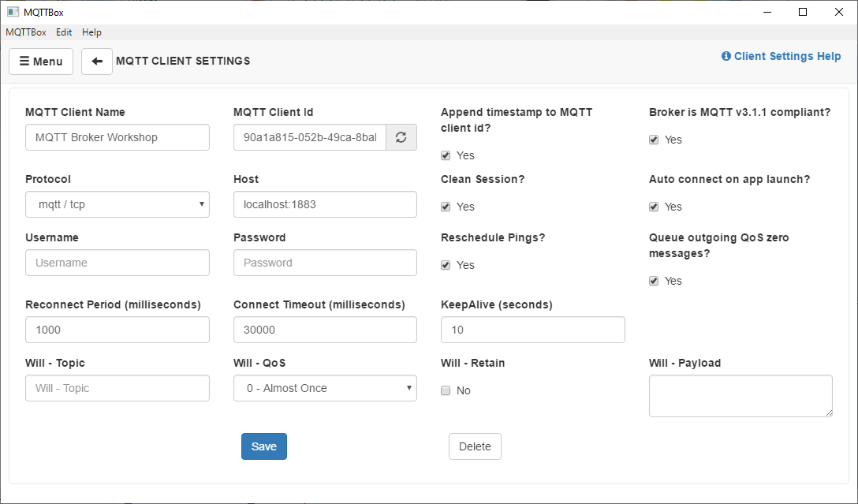858x504 pixels.
Task: Regenerate the MQTT Client Id
Action: coord(401,136)
